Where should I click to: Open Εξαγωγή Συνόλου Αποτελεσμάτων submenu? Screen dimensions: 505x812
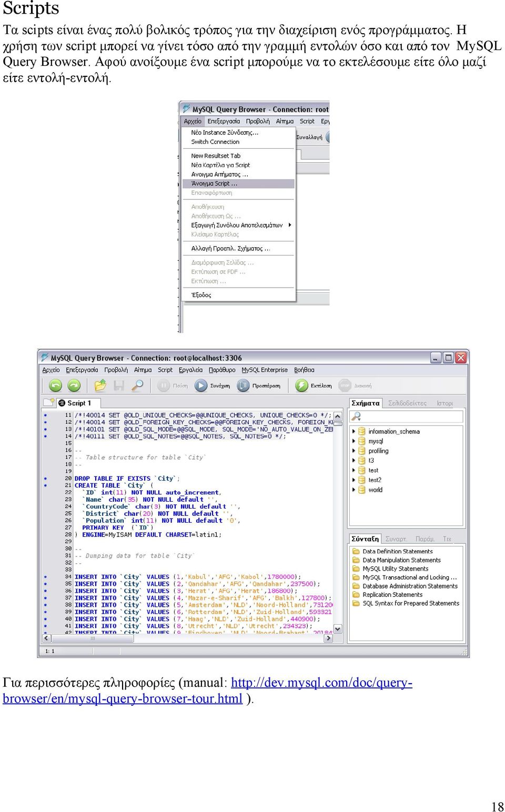tap(239, 225)
